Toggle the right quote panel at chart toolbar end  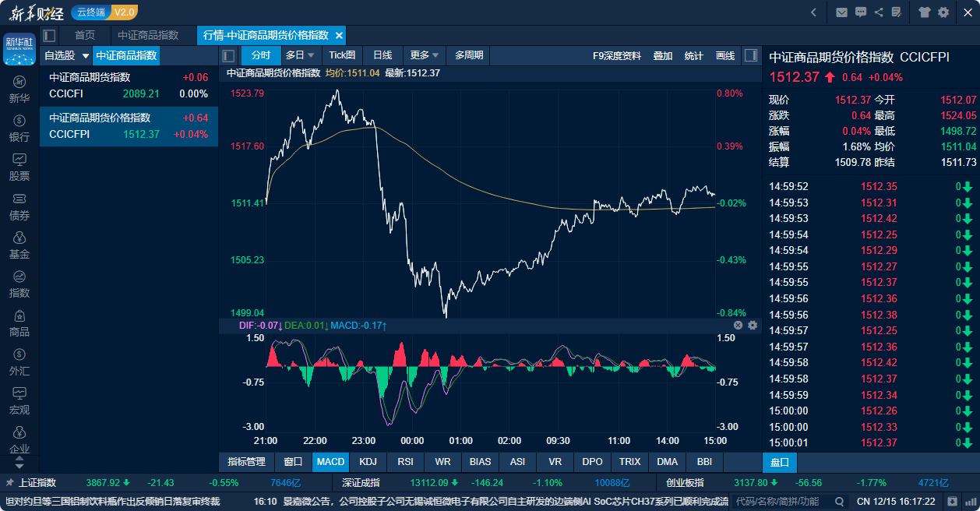[x=751, y=55]
